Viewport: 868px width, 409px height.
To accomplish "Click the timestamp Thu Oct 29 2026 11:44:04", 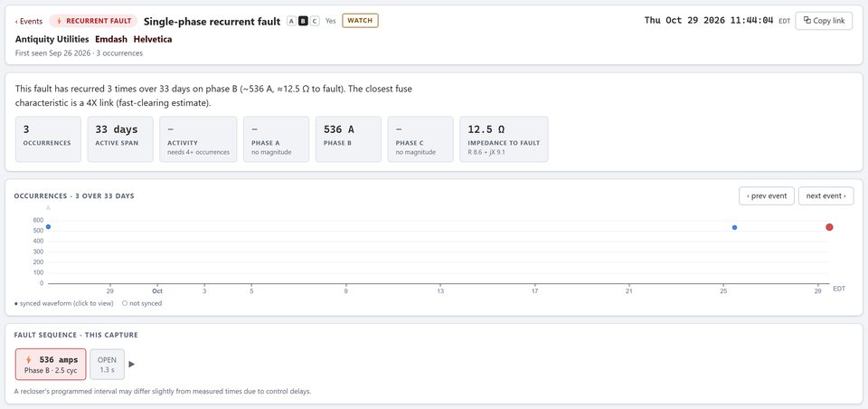I will click(x=709, y=20).
